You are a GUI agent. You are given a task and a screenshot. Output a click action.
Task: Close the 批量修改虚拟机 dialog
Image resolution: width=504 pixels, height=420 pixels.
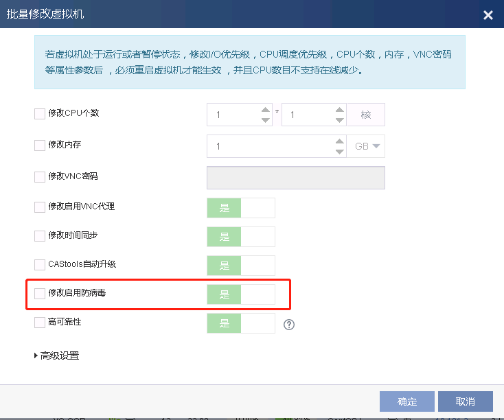(x=488, y=15)
